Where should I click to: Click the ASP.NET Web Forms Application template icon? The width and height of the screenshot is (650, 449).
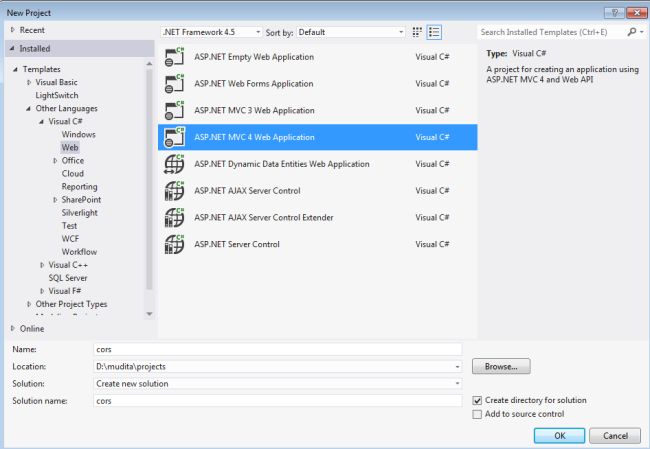(174, 84)
